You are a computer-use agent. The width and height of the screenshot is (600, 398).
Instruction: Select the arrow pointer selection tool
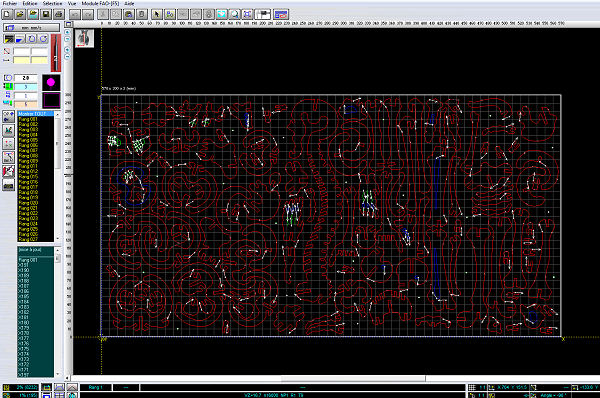(x=157, y=15)
